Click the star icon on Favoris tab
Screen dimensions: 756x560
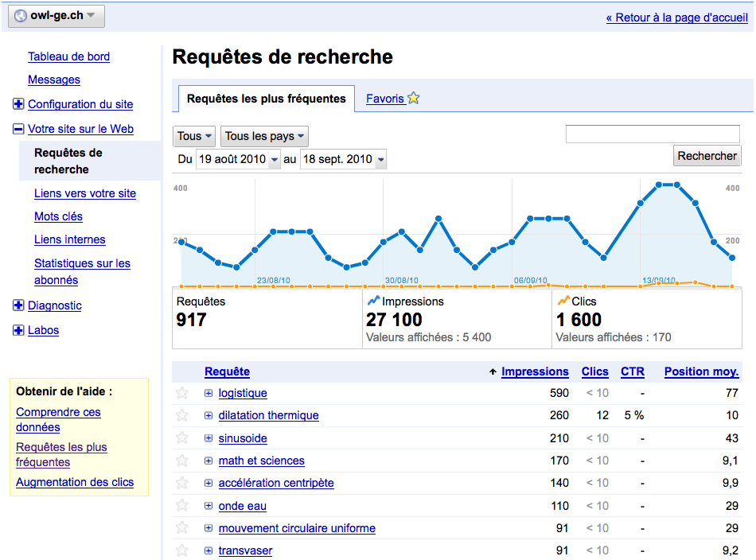[x=413, y=99]
